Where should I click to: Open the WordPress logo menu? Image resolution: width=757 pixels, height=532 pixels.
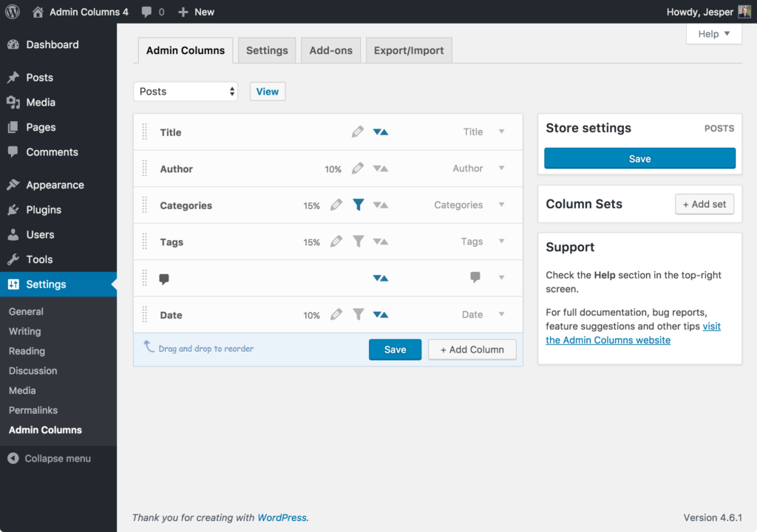[x=13, y=12]
